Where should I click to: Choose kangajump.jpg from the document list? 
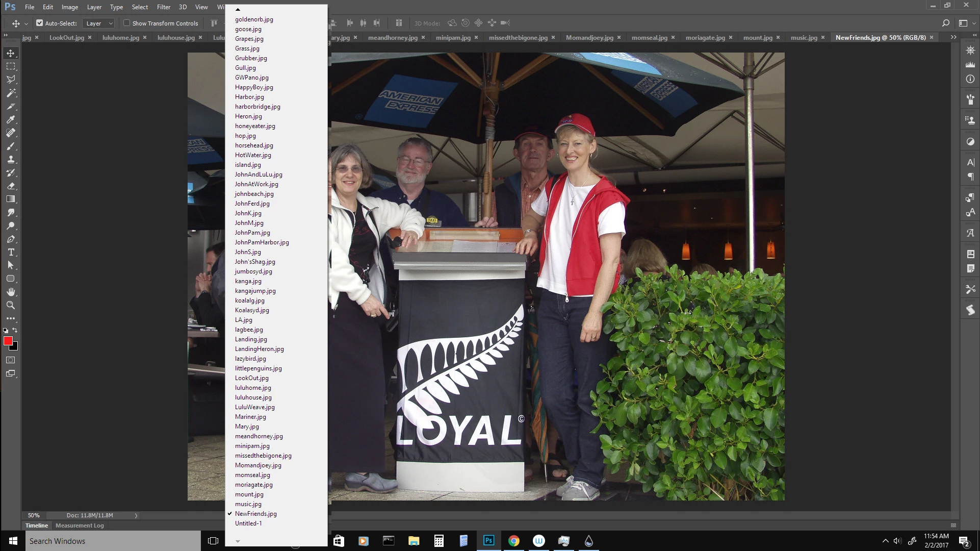click(x=255, y=291)
